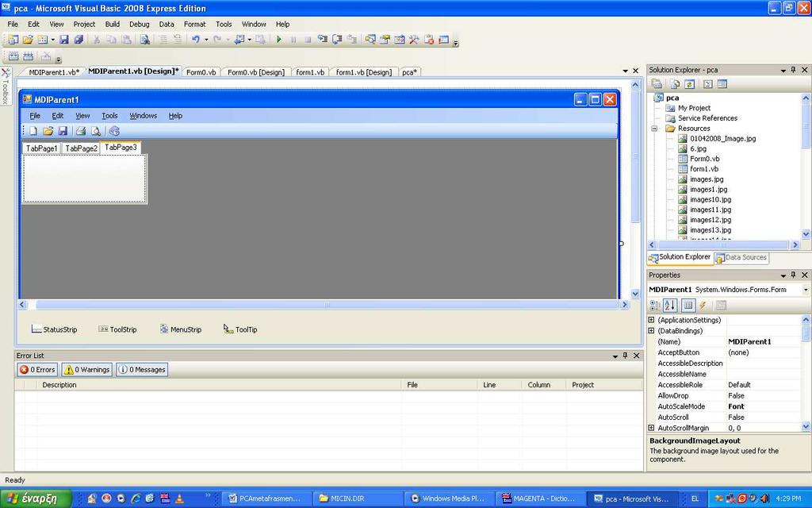
Task: Click the Undo arrow icon
Action: pos(196,40)
